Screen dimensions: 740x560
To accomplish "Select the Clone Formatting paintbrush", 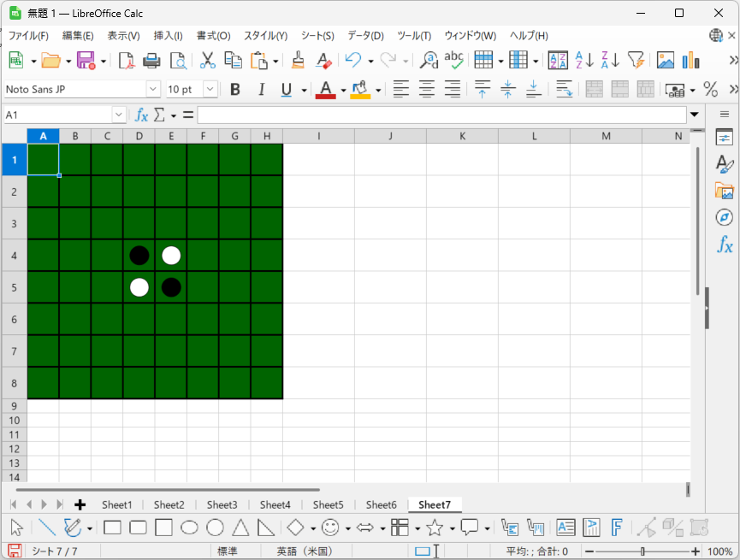I will click(298, 60).
